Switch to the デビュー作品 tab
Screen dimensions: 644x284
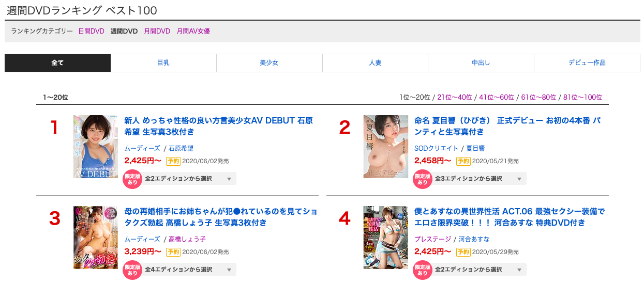point(587,63)
